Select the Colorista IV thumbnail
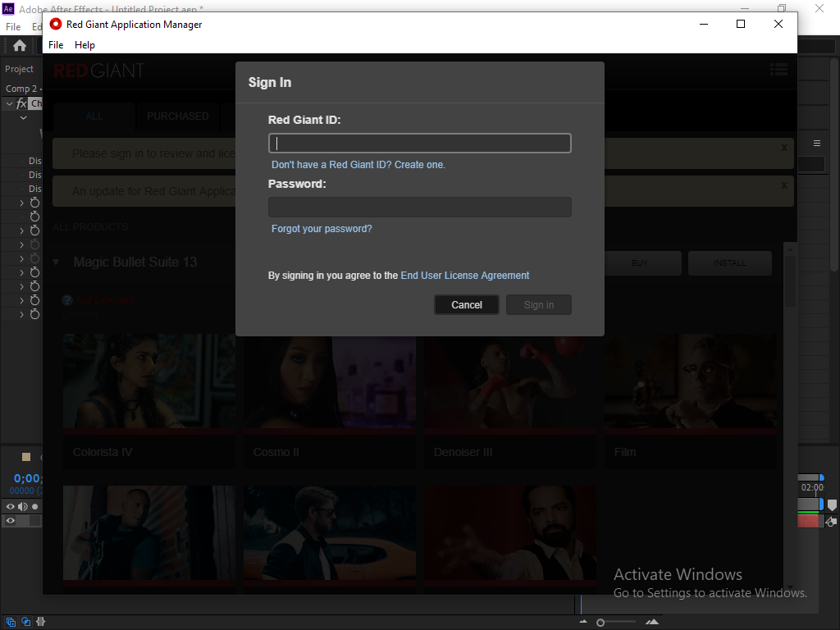 point(149,381)
